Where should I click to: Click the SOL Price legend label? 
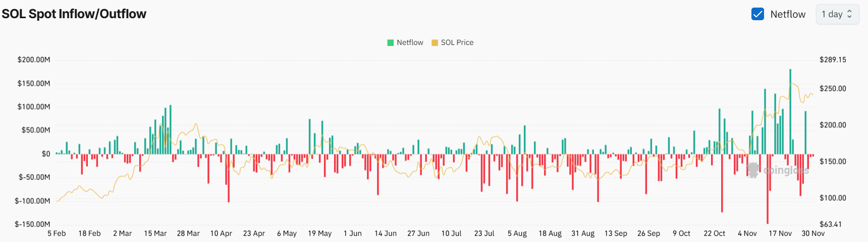click(457, 43)
